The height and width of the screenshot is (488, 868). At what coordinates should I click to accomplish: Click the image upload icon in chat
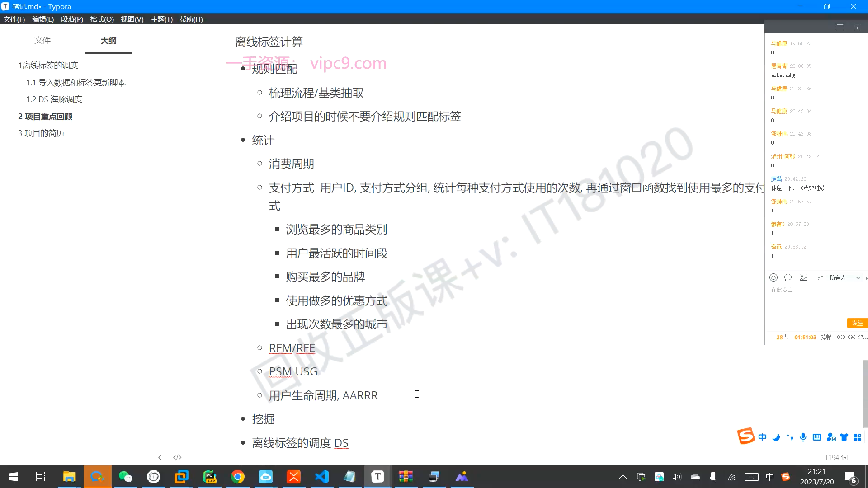tap(803, 277)
